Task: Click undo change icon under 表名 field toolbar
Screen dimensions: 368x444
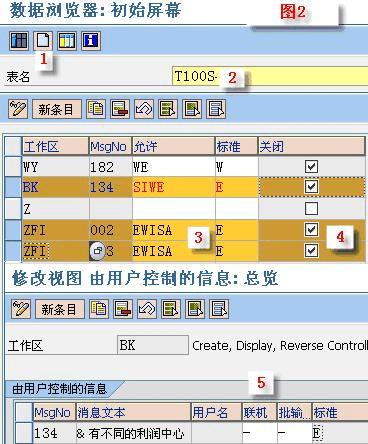Action: coord(144,109)
